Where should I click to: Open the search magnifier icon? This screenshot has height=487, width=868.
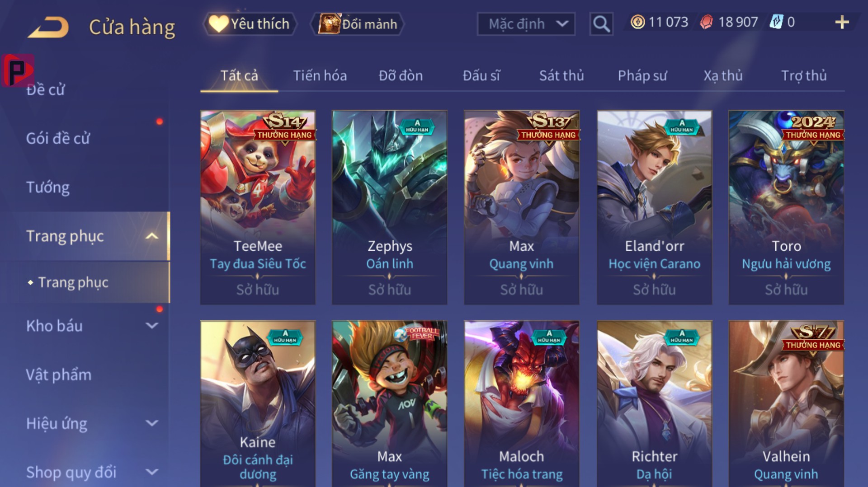601,23
